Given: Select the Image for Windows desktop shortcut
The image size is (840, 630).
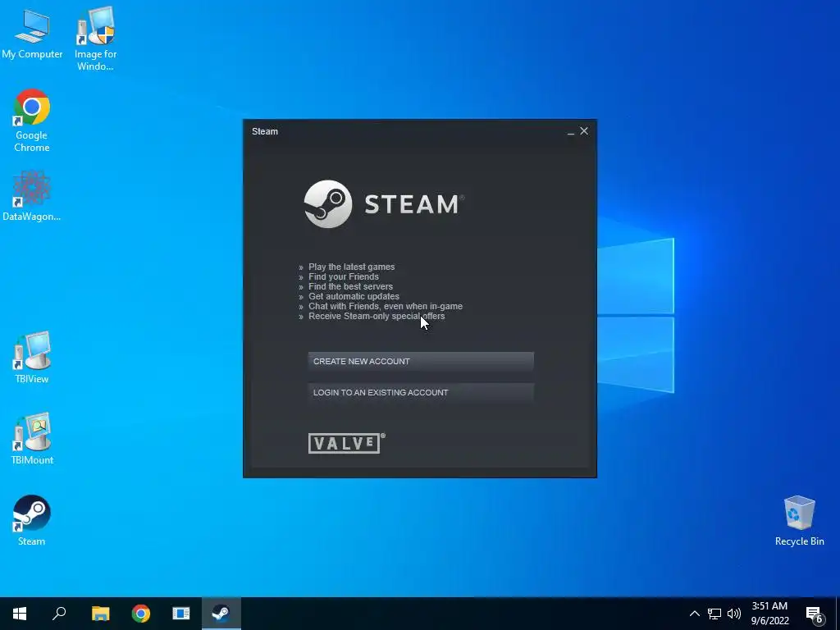Looking at the screenshot, I should pos(95,39).
